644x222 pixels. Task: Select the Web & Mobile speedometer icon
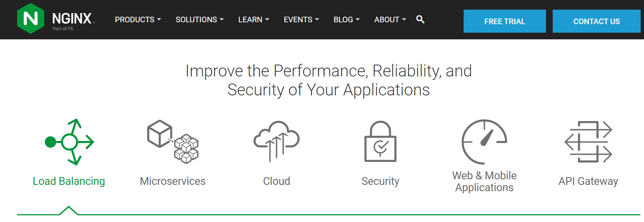click(x=484, y=142)
